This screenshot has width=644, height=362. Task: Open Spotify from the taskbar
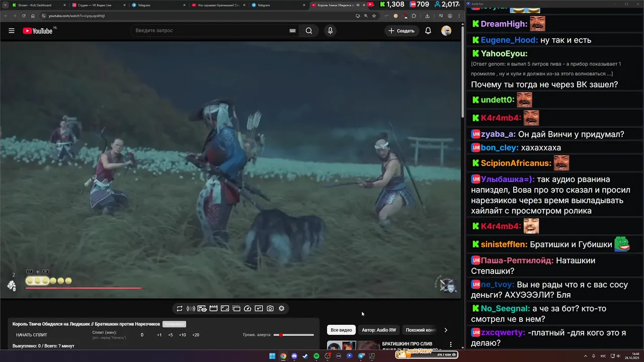(x=316, y=356)
